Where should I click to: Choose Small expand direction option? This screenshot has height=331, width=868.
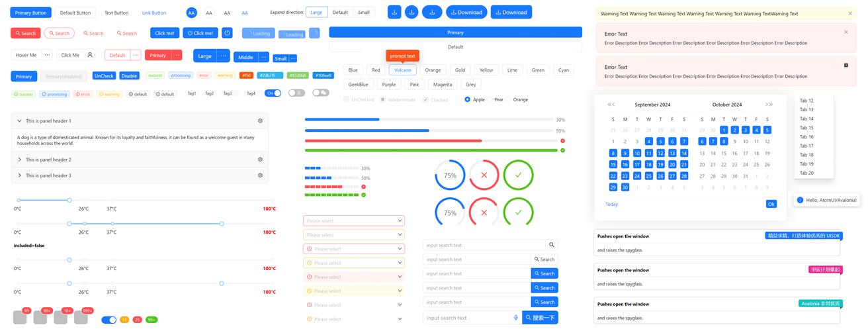364,13
